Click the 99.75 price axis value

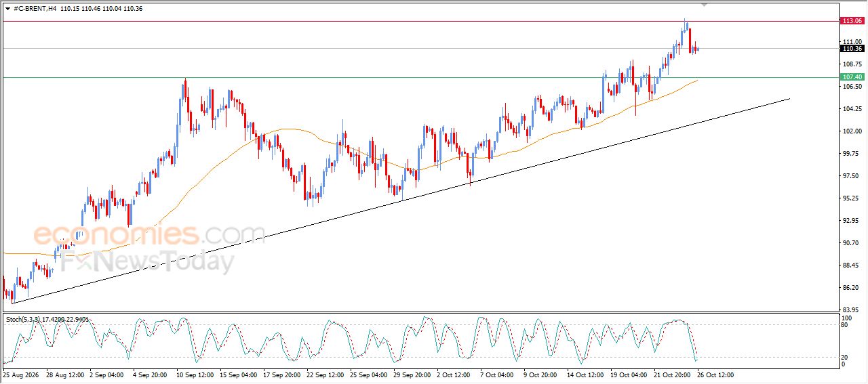click(x=850, y=153)
